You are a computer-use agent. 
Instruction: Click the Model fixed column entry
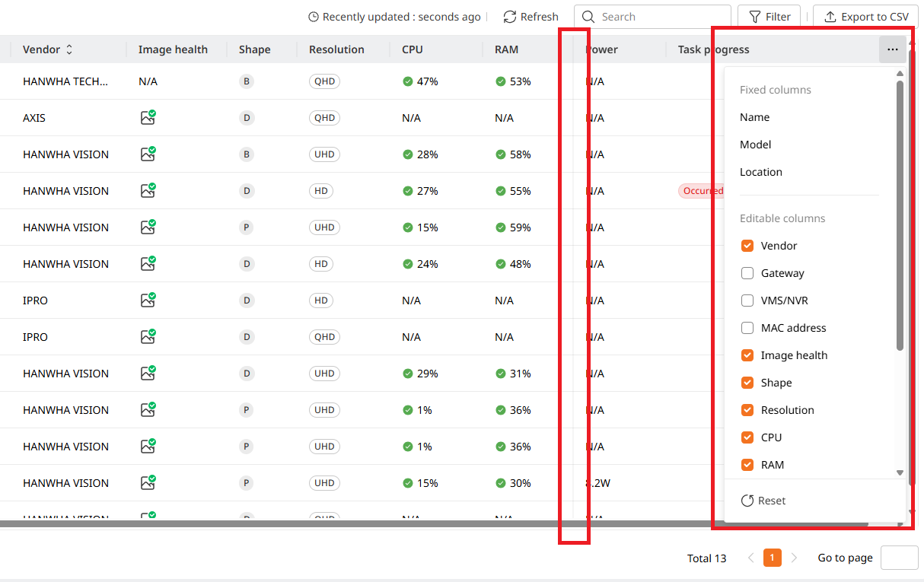coord(755,145)
